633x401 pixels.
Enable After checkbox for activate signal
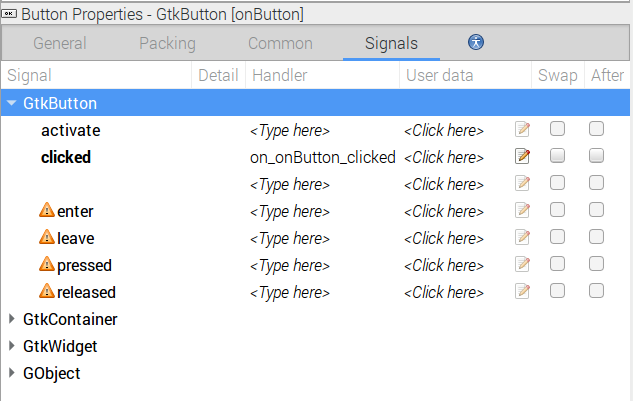[596, 129]
